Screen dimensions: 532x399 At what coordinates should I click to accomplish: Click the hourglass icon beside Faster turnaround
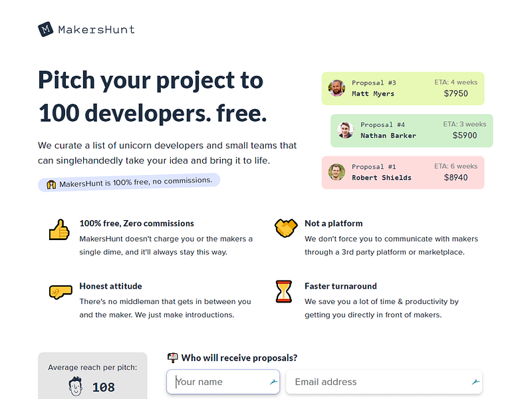click(284, 291)
